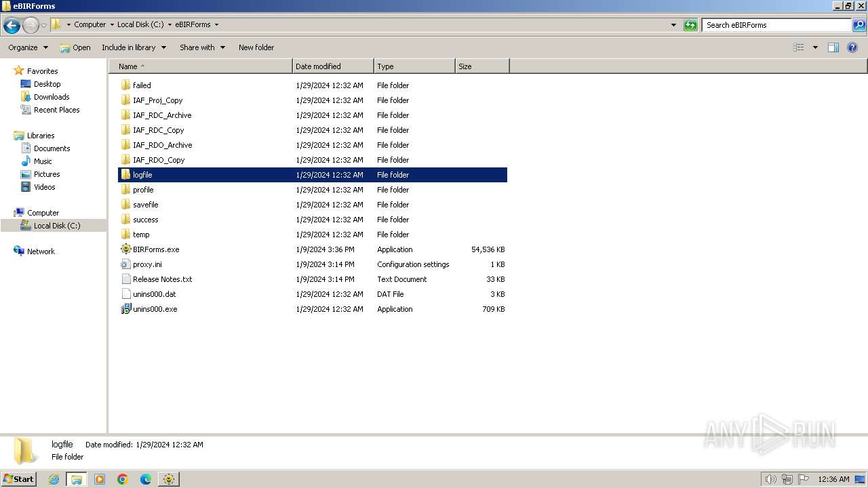Launch Internet Explorer from taskbar
Screen dimensions: 868x488
[54, 479]
